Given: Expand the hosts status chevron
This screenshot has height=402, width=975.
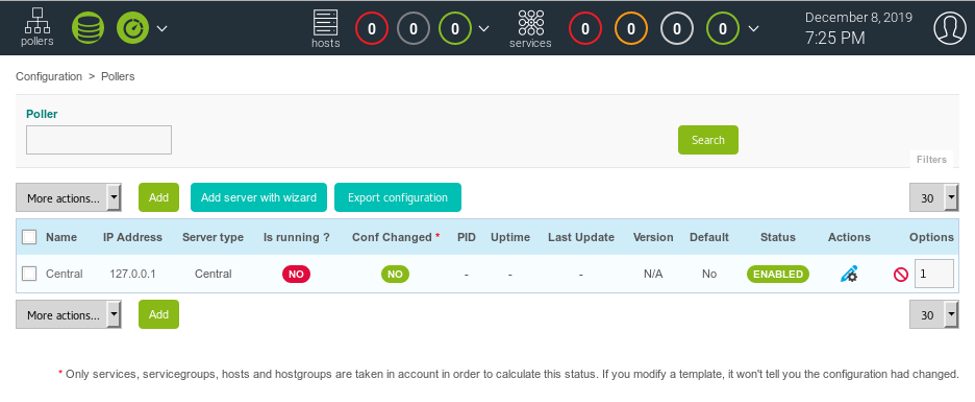Looking at the screenshot, I should [484, 28].
